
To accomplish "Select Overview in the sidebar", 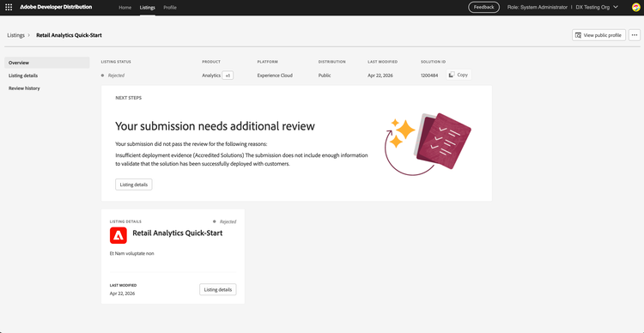I will point(47,63).
